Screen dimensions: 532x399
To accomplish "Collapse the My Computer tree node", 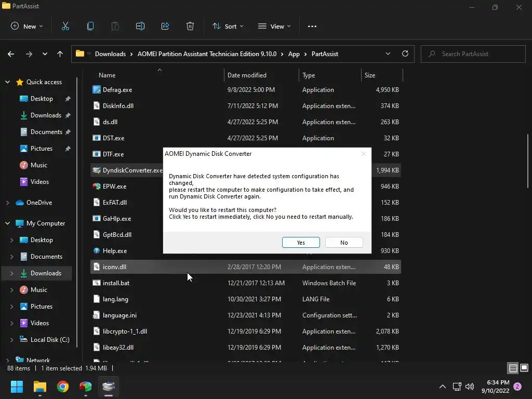I will coord(7,223).
